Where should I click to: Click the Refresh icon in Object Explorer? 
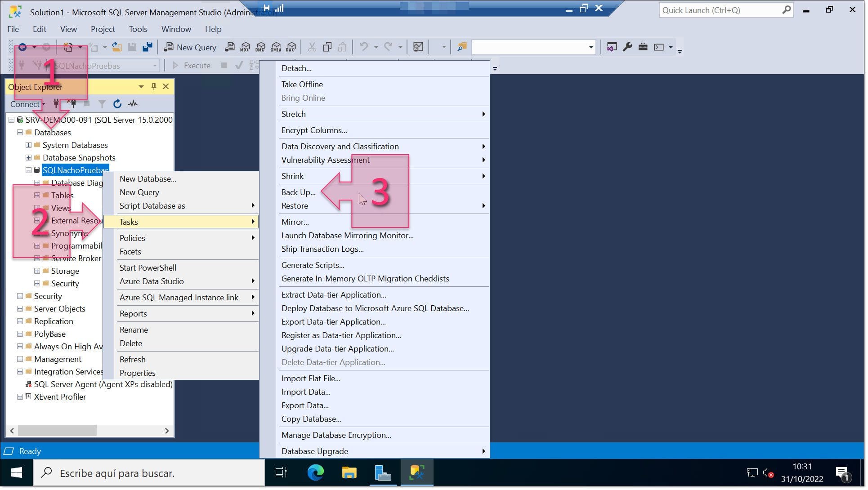tap(117, 104)
